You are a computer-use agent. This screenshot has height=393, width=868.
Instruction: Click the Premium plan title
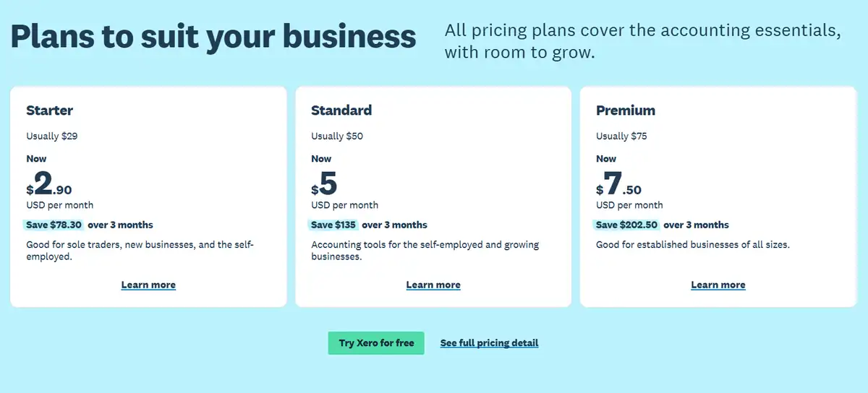[x=626, y=111]
